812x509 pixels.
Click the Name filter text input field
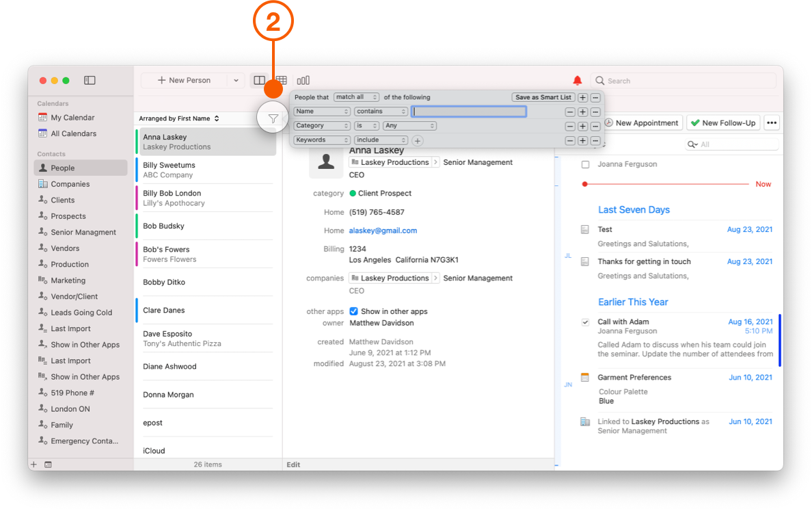[x=469, y=111]
